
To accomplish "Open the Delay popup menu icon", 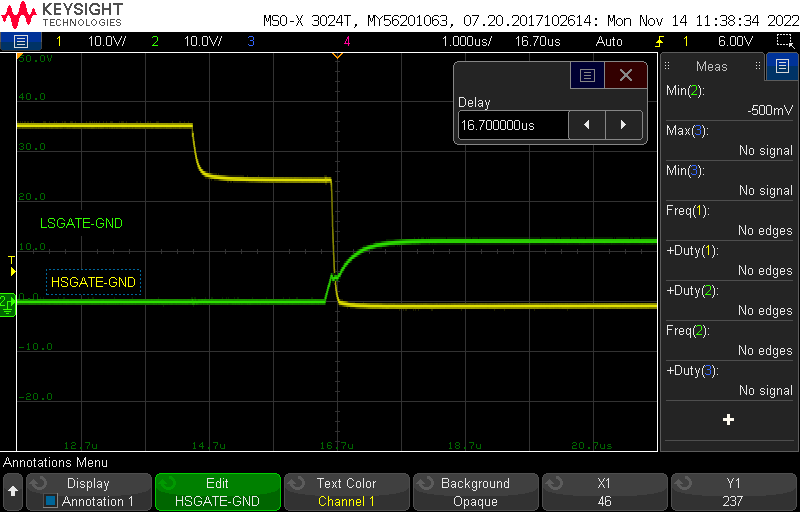I will coord(587,75).
